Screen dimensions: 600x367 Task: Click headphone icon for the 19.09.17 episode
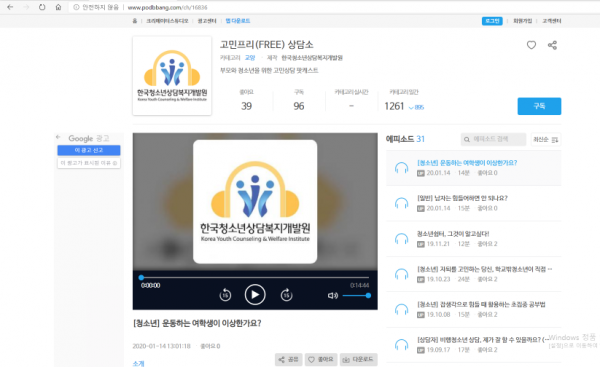pos(401,345)
